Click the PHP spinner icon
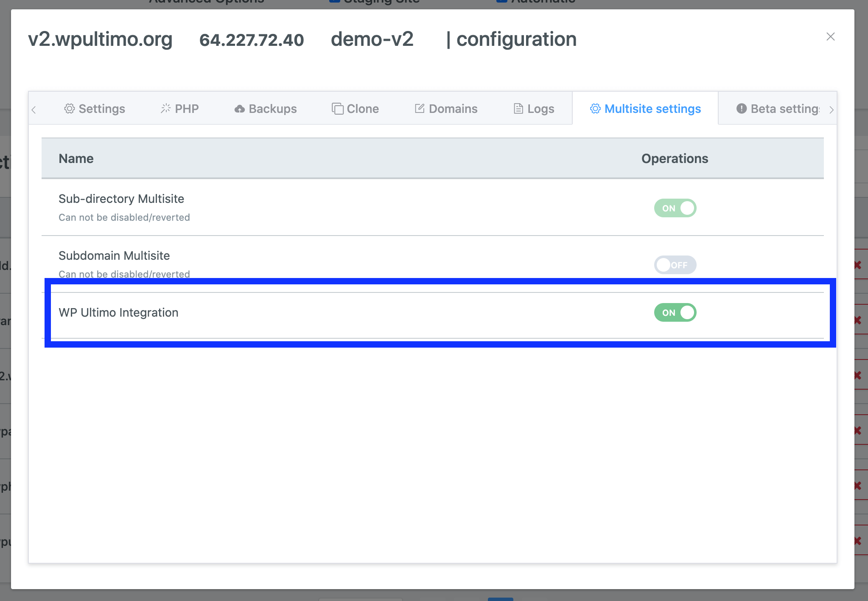This screenshot has width=868, height=601. point(165,109)
